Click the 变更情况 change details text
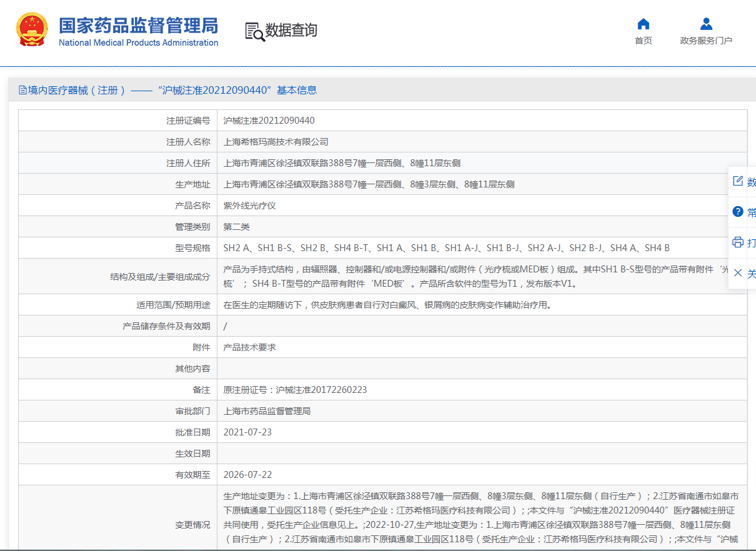The height and width of the screenshot is (551, 756). [482, 518]
